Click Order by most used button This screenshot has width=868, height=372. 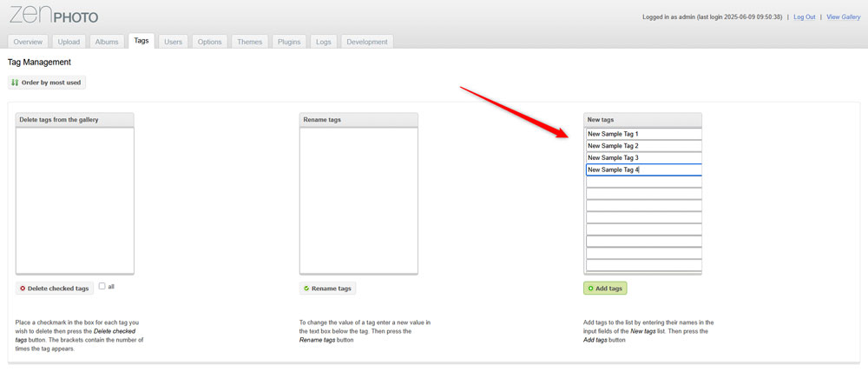point(47,83)
